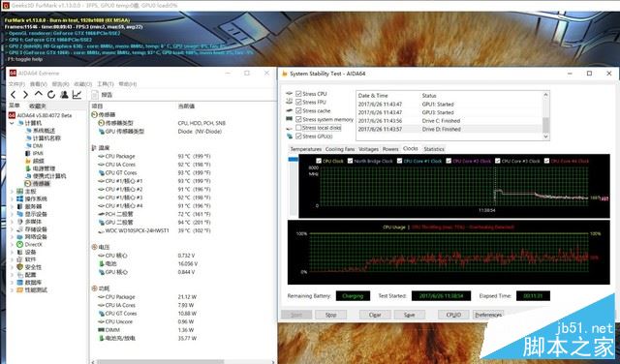Open the graph chart toolbar icon
Image resolution: width=620 pixels, height=364 pixels.
(77, 95)
